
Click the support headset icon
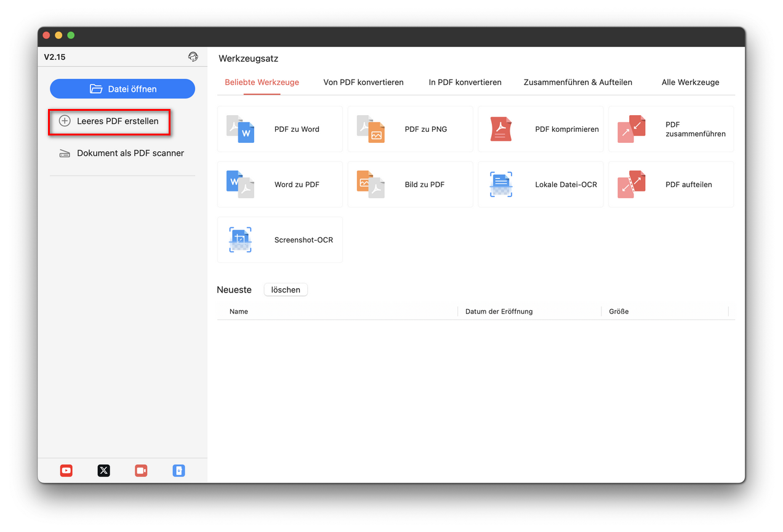(193, 57)
